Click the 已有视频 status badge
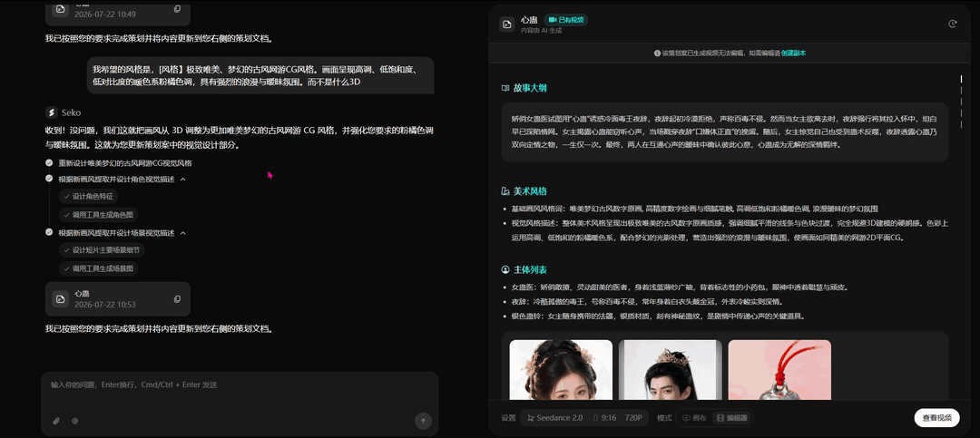Screen dimensions: 980x438 point(566,20)
